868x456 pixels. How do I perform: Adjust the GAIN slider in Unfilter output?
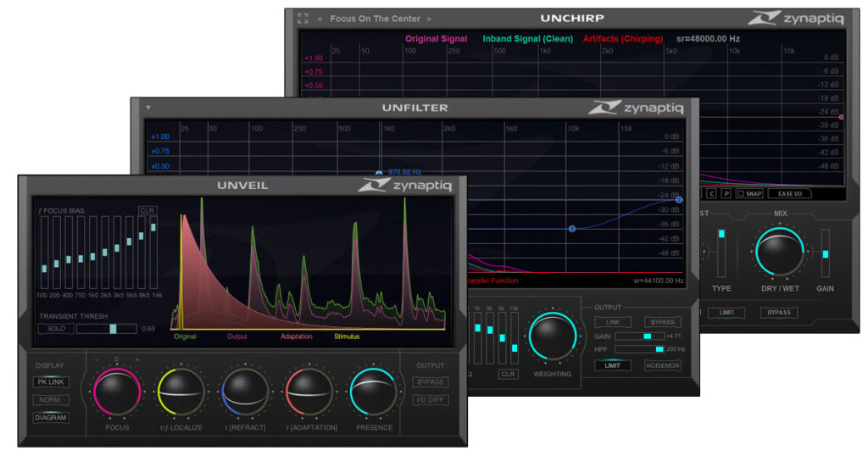639,336
